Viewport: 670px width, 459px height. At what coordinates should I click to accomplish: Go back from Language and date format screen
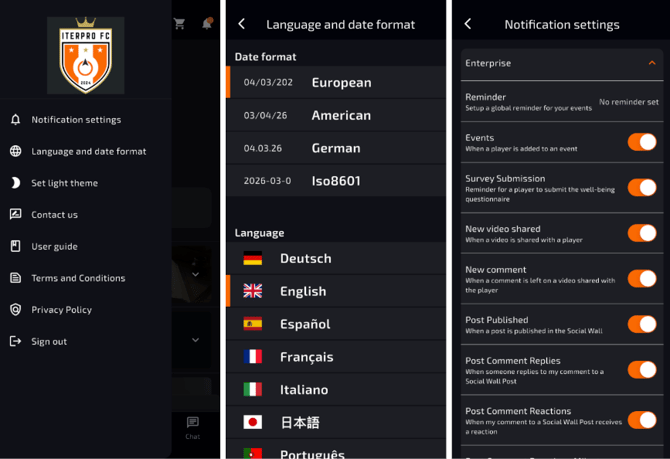pyautogui.click(x=242, y=24)
